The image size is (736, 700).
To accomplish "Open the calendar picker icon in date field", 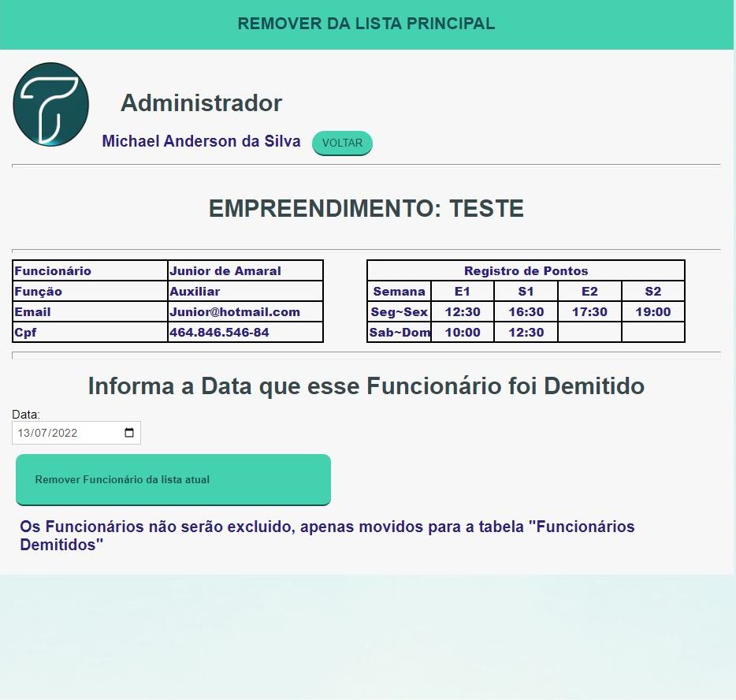I will (x=129, y=433).
